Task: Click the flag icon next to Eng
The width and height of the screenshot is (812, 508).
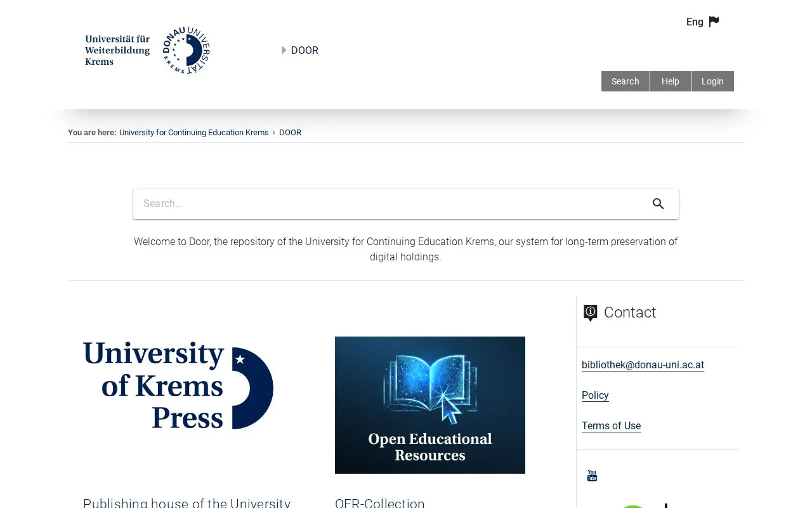Action: pos(714,22)
